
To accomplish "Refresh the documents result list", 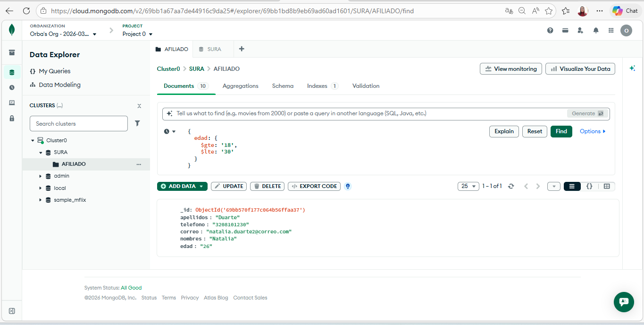I will pyautogui.click(x=511, y=186).
